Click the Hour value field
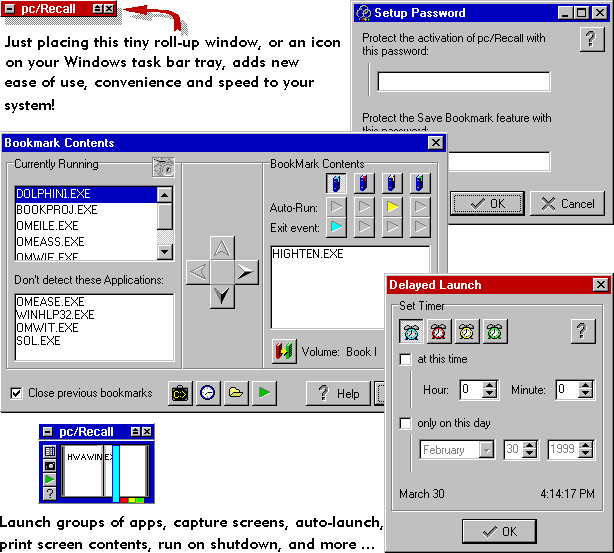614x553 pixels. click(471, 390)
